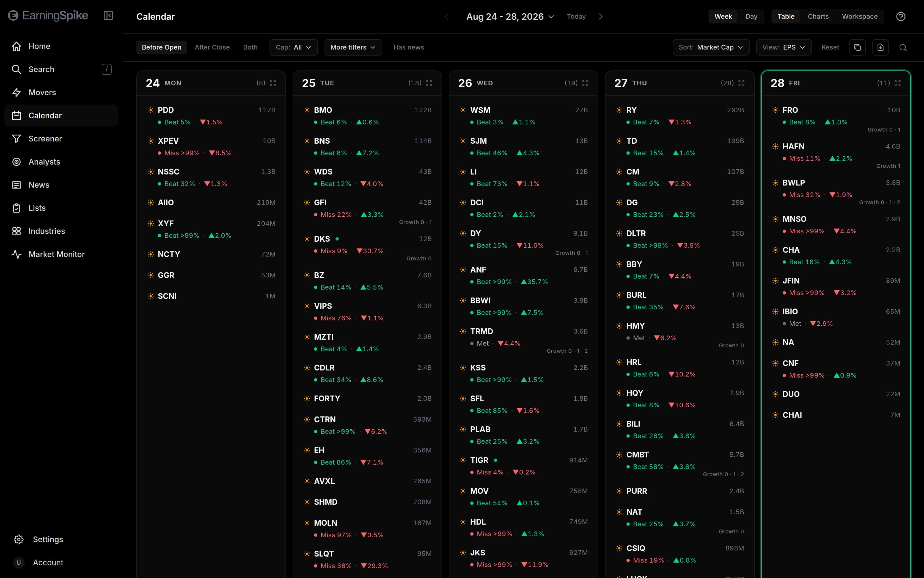Open the FRO ticker on Friday
The height and width of the screenshot is (578, 924).
point(790,110)
